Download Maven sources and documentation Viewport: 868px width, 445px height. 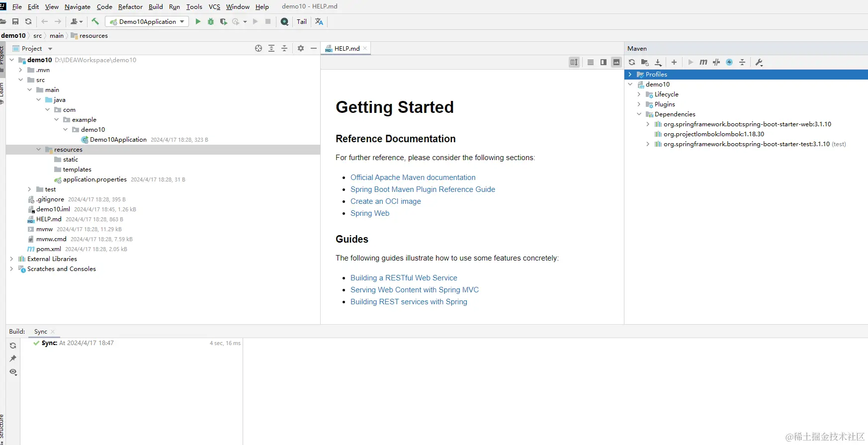click(658, 62)
